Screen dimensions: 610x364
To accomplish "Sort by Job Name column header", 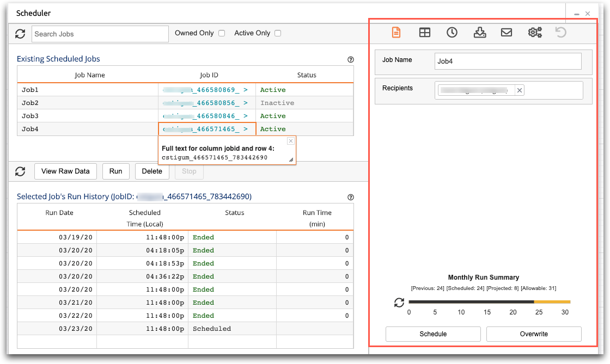I will tap(89, 75).
